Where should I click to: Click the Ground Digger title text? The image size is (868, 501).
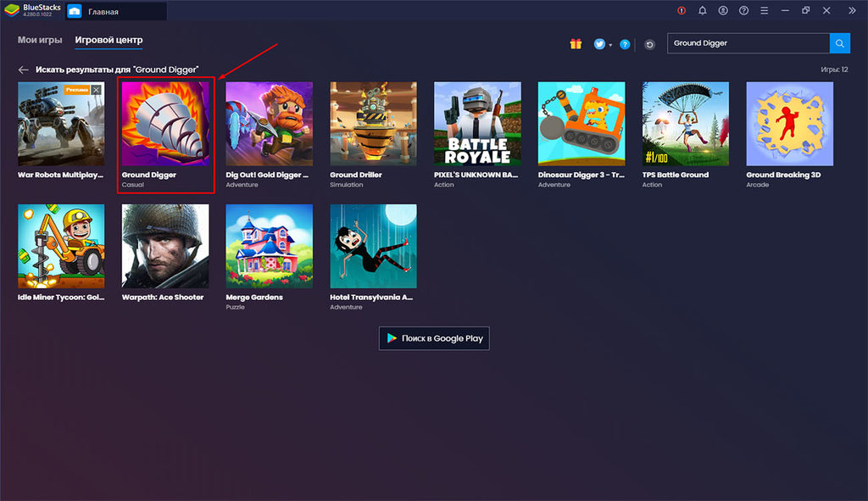(149, 175)
